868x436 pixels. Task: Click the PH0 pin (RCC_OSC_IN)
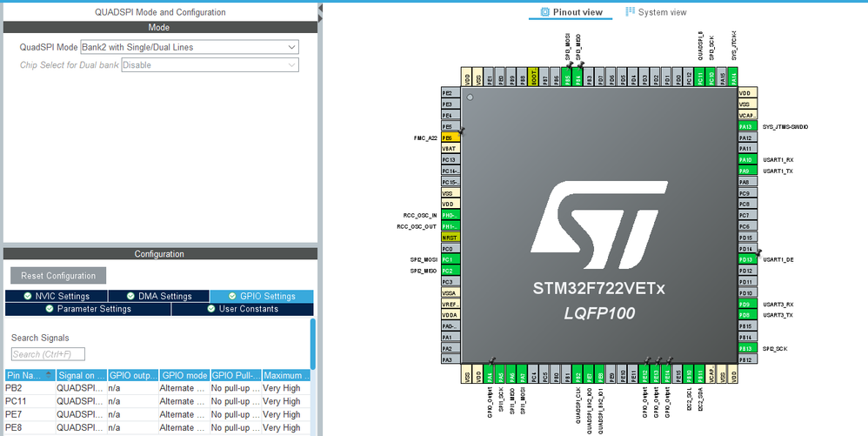(x=451, y=215)
